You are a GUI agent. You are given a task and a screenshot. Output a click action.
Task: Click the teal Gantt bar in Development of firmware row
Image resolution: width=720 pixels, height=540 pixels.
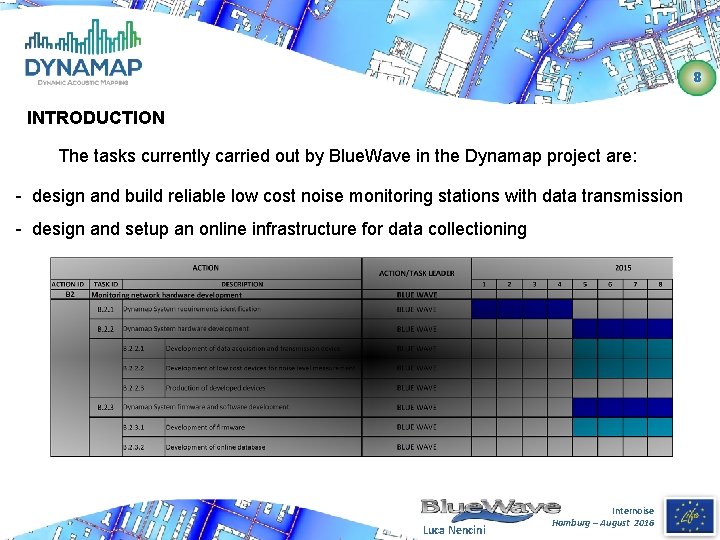pyautogui.click(x=623, y=427)
